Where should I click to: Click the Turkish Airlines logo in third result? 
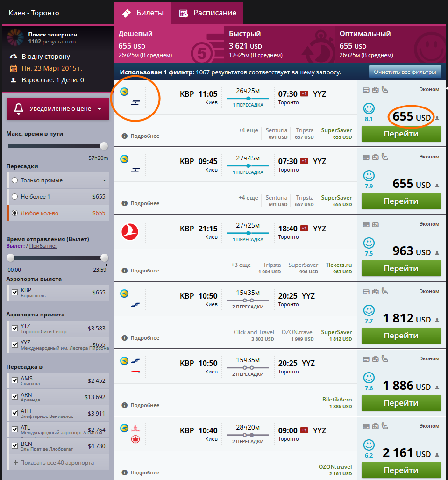(x=129, y=232)
